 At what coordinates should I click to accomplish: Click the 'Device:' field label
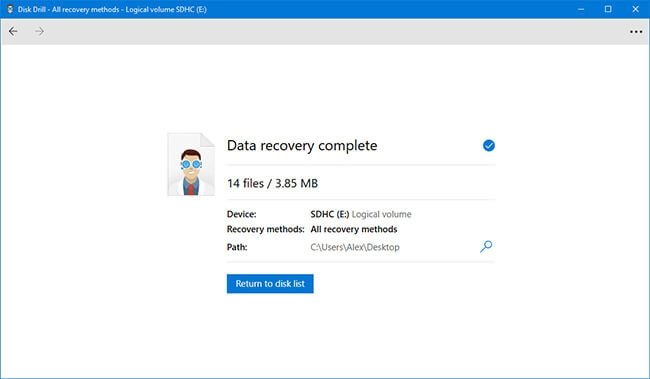(241, 214)
